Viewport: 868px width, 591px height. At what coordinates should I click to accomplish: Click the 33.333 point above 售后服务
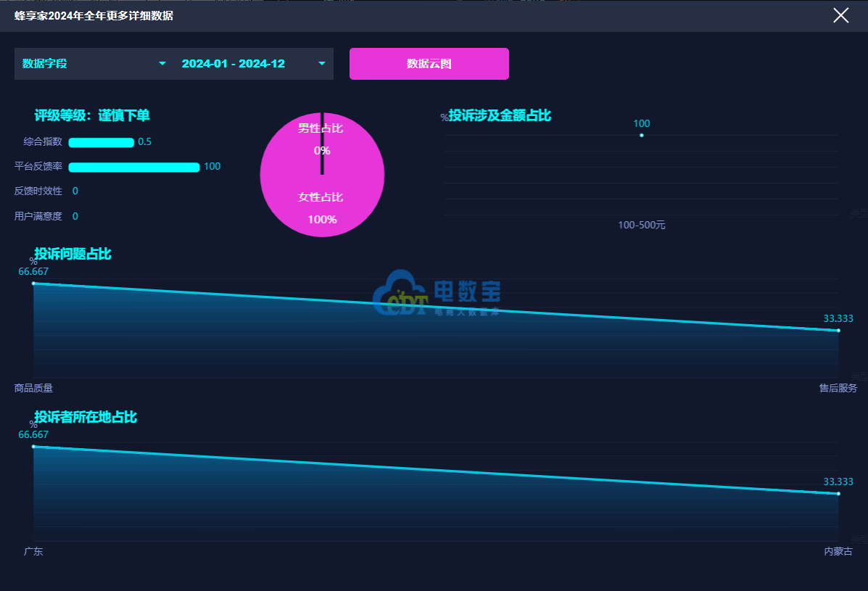839,331
